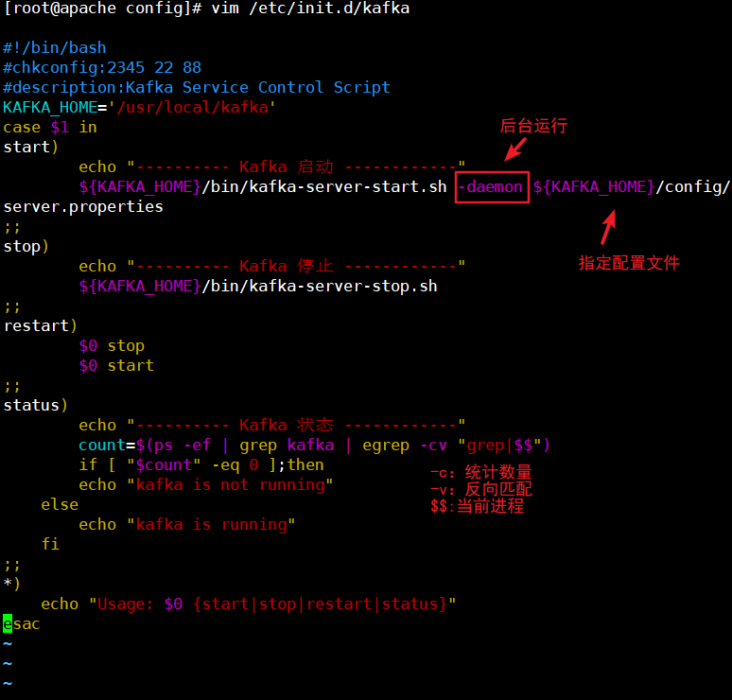Click the '-daemon' option text

(490, 187)
